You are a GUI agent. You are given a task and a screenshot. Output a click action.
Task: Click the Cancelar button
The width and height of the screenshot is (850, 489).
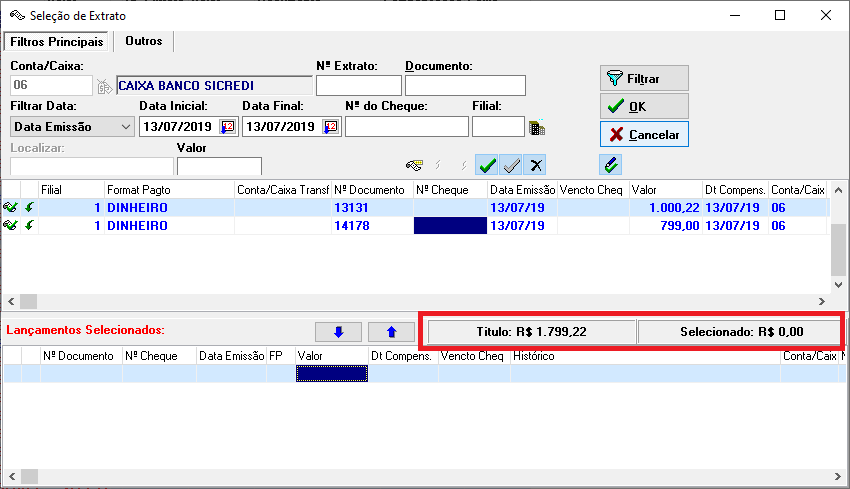click(x=643, y=134)
